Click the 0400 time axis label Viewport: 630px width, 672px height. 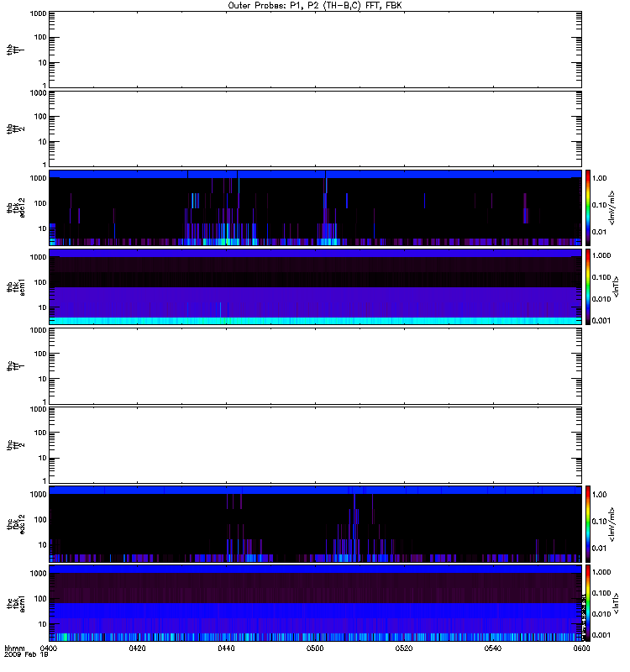point(48,648)
